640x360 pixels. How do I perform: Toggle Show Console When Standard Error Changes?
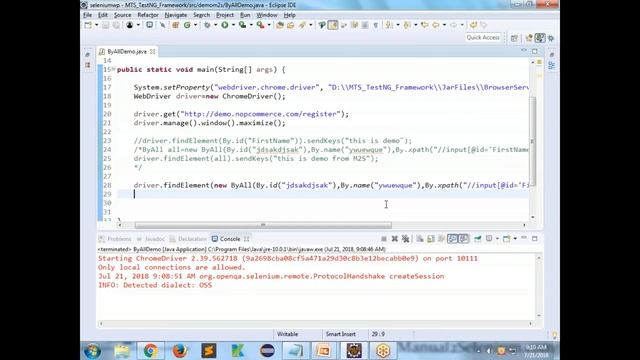point(463,239)
